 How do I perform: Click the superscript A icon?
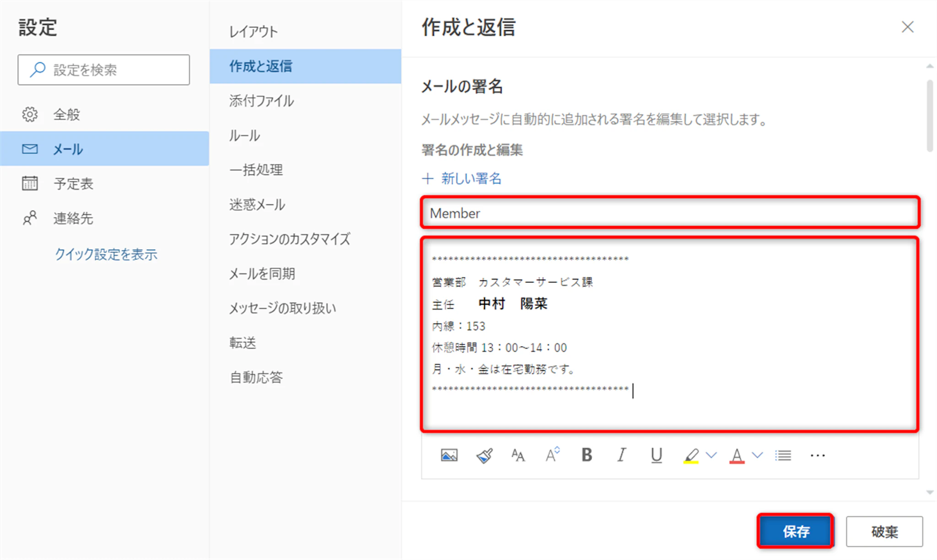point(552,455)
